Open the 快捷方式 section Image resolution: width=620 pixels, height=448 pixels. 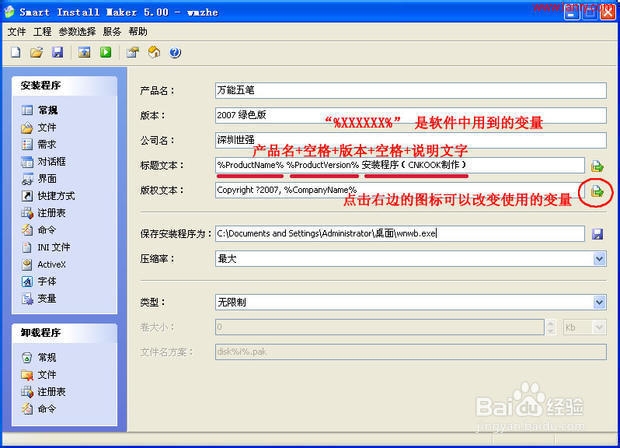(x=48, y=196)
